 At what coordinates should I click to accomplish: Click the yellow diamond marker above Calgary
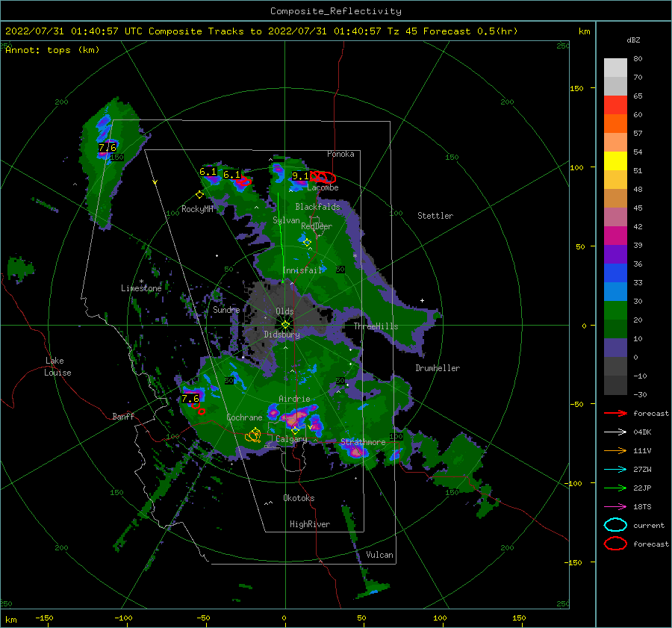pos(295,430)
